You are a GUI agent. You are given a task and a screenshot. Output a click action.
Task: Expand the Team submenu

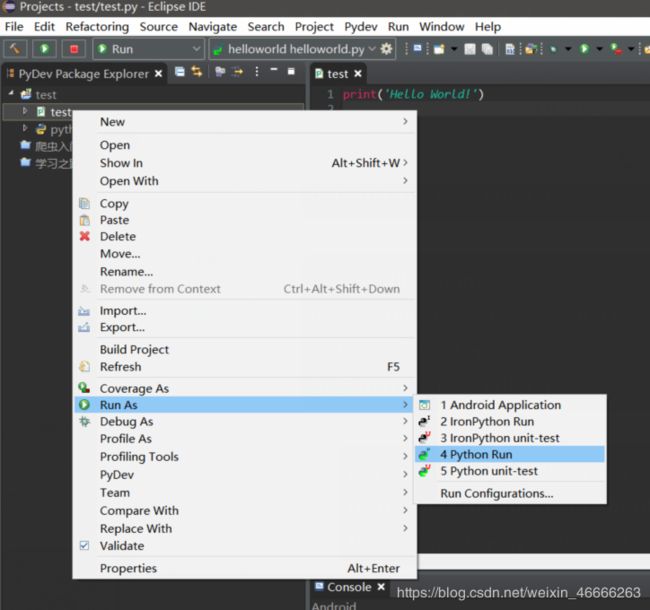(x=245, y=493)
